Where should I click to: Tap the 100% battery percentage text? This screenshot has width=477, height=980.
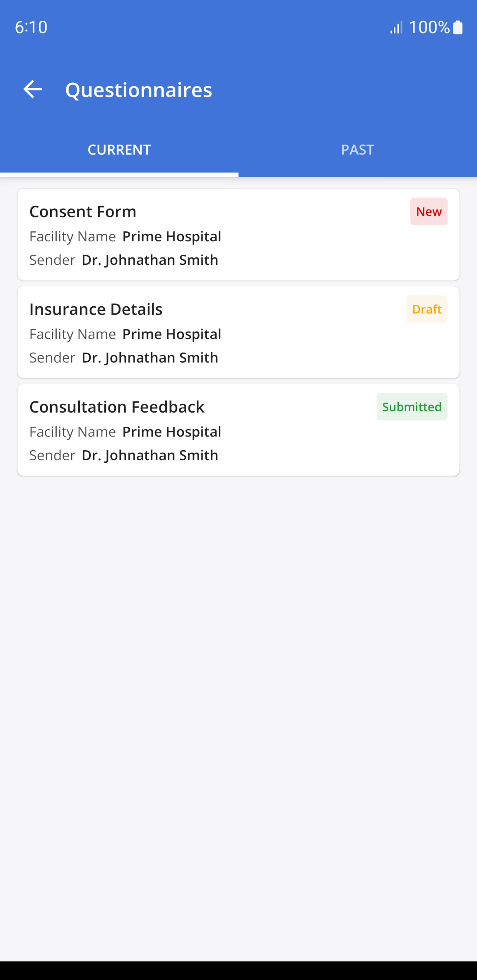click(429, 27)
